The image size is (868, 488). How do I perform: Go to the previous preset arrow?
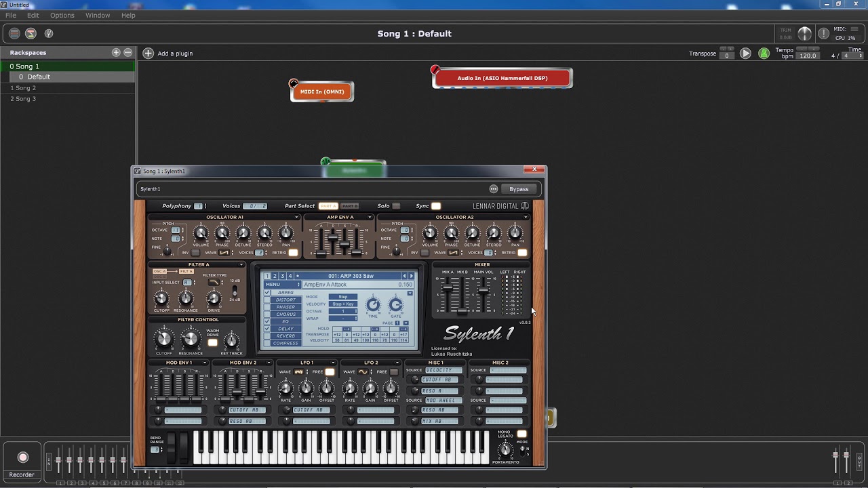[404, 276]
